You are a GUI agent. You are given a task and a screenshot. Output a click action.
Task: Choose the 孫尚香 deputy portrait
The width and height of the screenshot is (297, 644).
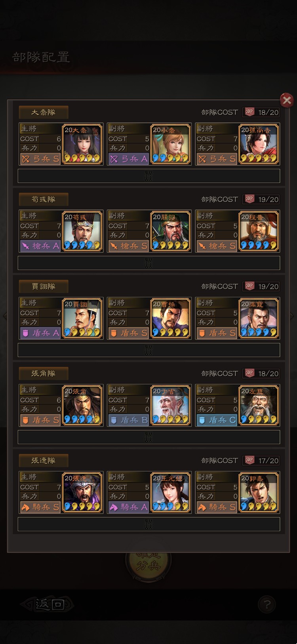[x=259, y=144]
